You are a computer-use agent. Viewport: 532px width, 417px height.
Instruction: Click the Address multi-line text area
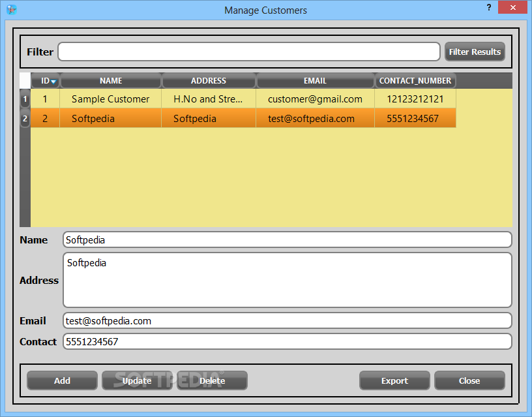[x=287, y=280]
